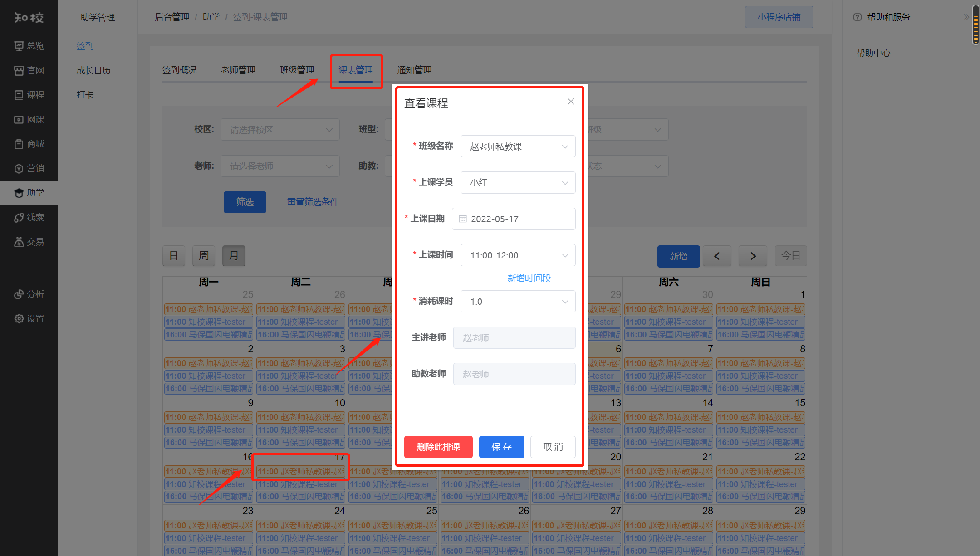Open the 营销 marketing sidebar icon
980x556 pixels.
19,168
